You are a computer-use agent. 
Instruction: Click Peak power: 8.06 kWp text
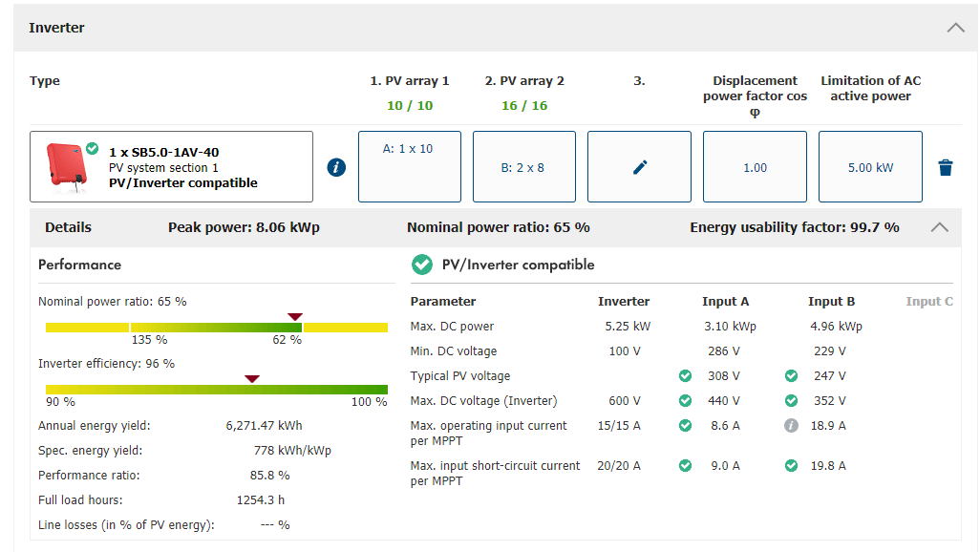click(244, 227)
